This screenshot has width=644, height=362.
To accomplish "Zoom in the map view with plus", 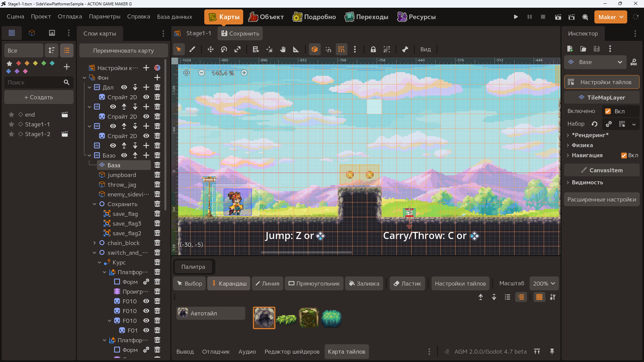I will coord(244,73).
